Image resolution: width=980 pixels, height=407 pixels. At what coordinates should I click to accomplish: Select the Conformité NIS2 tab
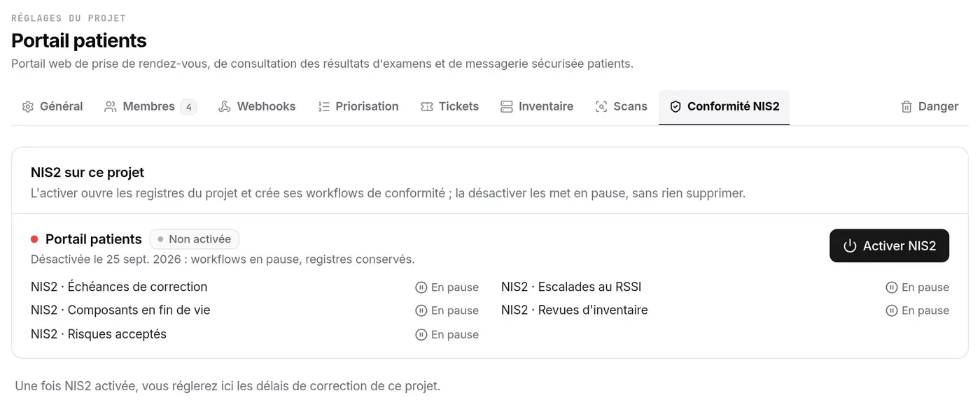click(724, 107)
